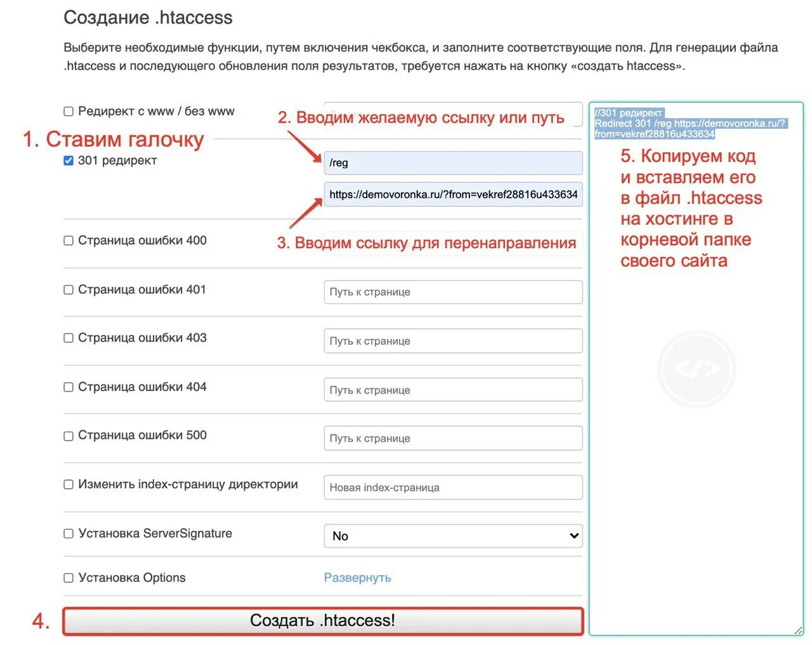The height and width of the screenshot is (645, 812).
Task: Tick the Страница ошибки 400 checkbox
Action: tap(69, 241)
